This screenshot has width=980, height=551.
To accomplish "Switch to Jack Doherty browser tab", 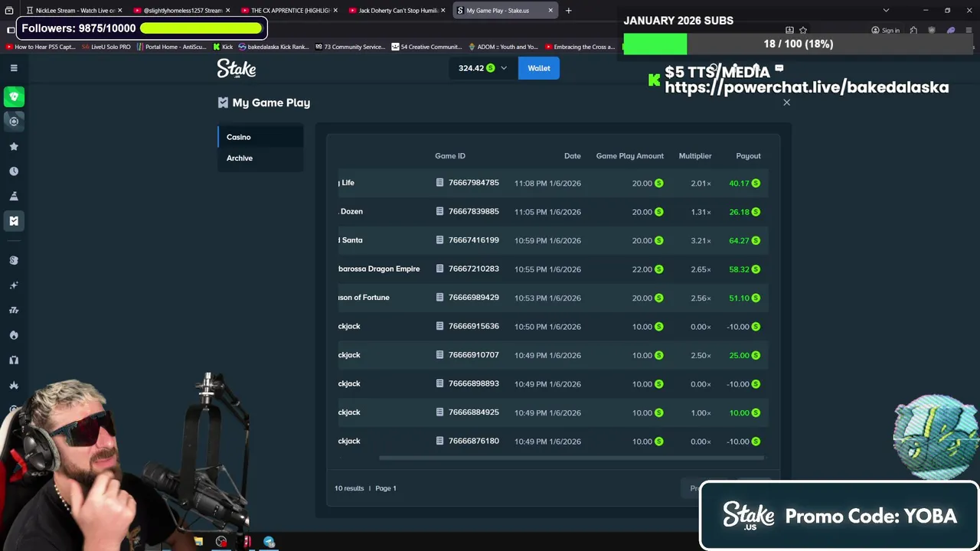I will click(x=397, y=11).
